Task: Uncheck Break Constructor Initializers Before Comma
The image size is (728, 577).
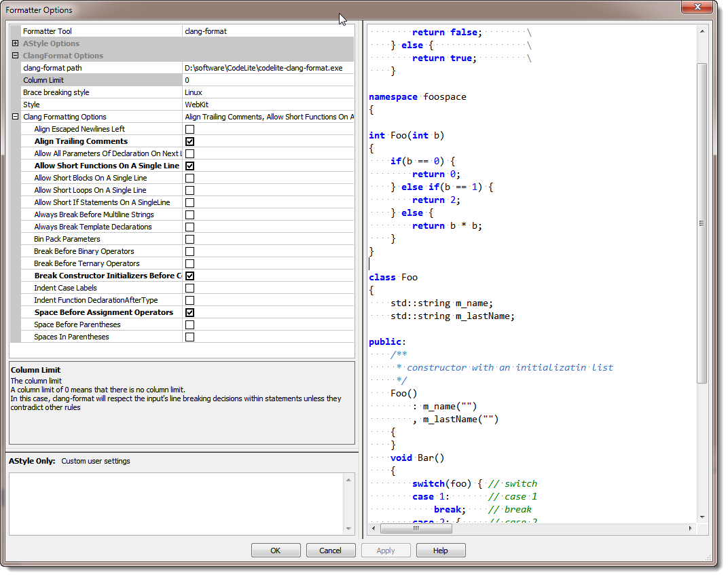Action: (x=190, y=276)
